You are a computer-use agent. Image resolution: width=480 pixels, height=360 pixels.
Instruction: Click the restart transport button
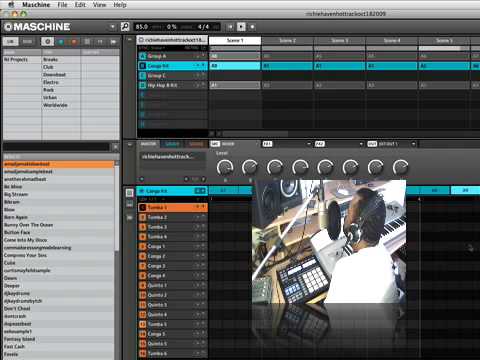tap(230, 27)
